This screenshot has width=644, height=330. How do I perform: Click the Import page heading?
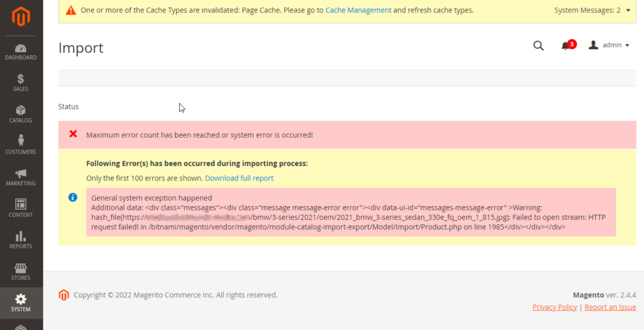coord(81,48)
